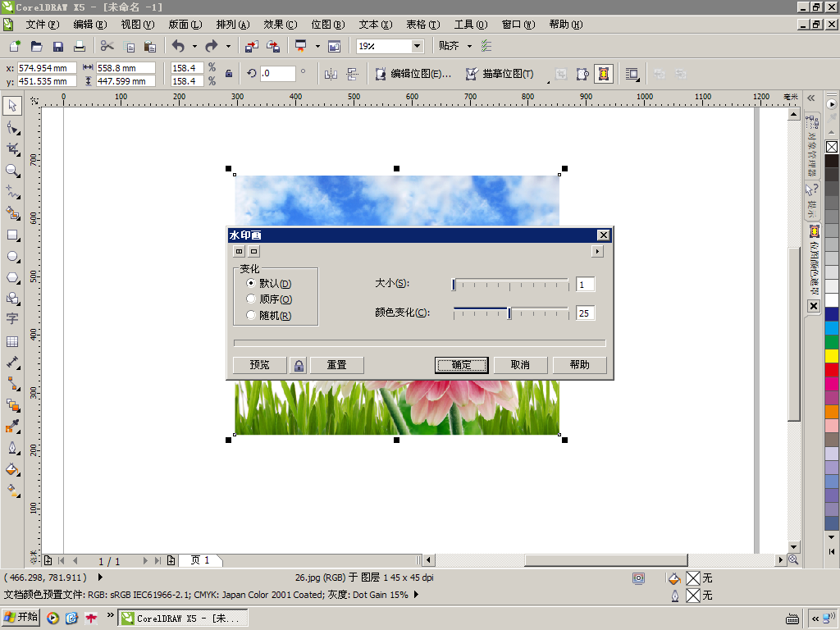Open the 工具 menu

(x=471, y=25)
